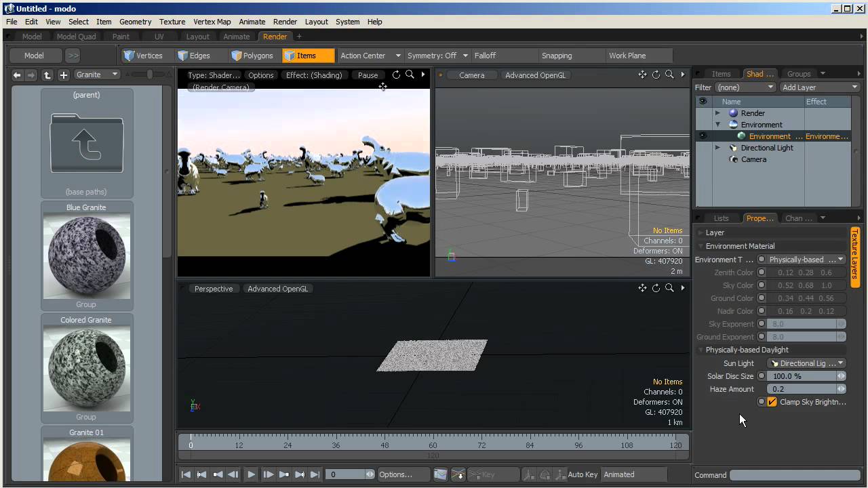Screen dimensions: 868x488
Task: Collapse the Environment tree item
Action: click(x=717, y=125)
